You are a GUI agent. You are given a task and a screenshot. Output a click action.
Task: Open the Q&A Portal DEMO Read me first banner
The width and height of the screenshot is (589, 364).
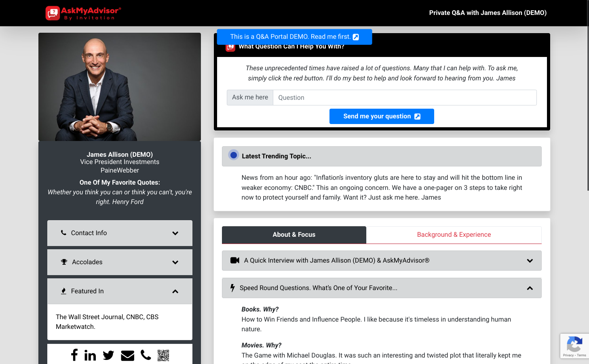tap(294, 37)
